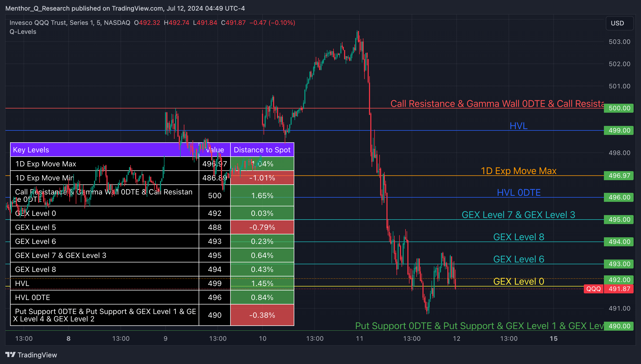
Task: Click the -1.01% distance cell
Action: tap(262, 178)
